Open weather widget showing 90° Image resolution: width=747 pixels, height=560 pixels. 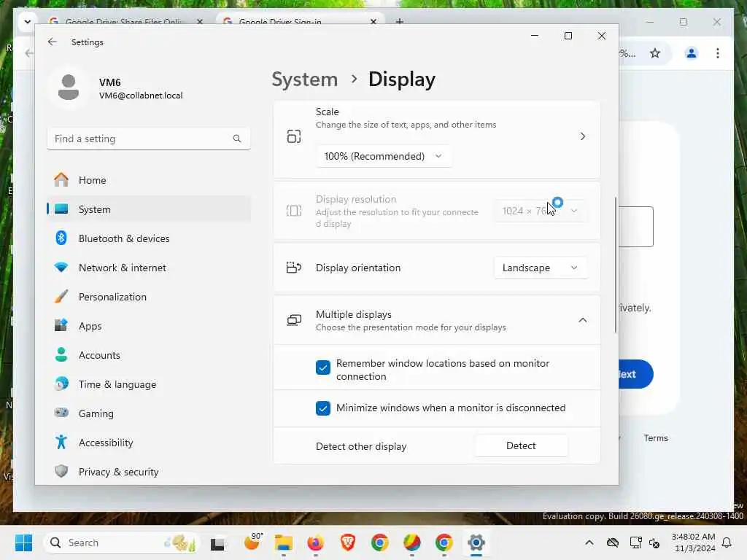(x=253, y=542)
